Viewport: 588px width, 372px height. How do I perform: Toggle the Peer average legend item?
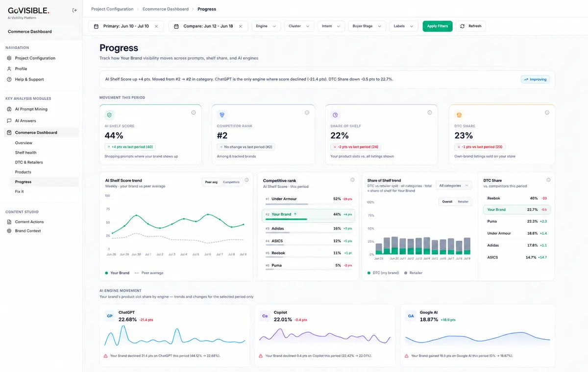click(x=149, y=273)
